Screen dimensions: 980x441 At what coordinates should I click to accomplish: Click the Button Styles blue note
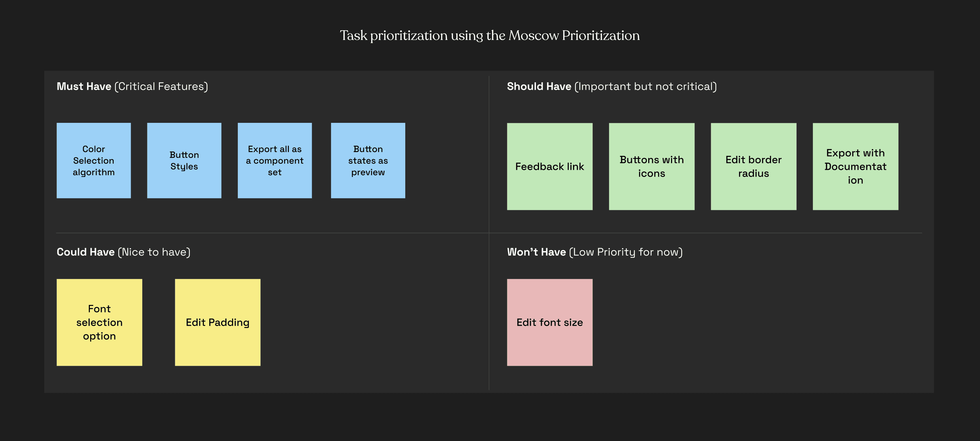point(184,160)
